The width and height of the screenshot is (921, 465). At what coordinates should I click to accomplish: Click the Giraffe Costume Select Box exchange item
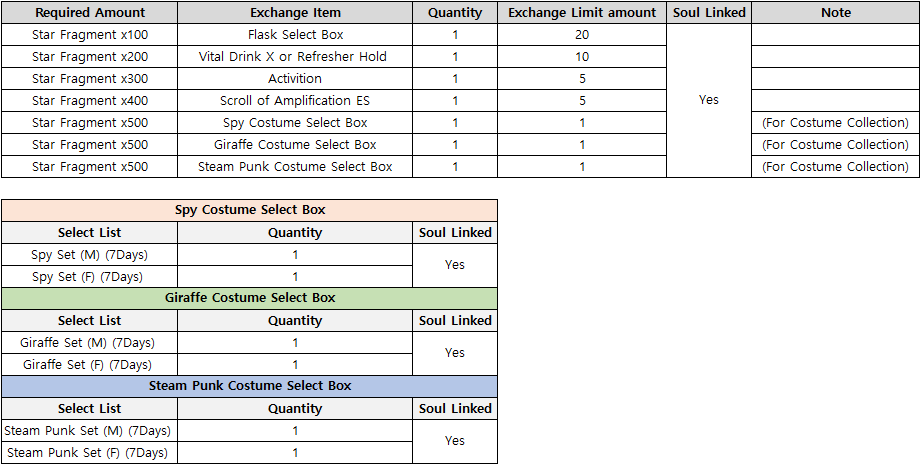(x=295, y=145)
